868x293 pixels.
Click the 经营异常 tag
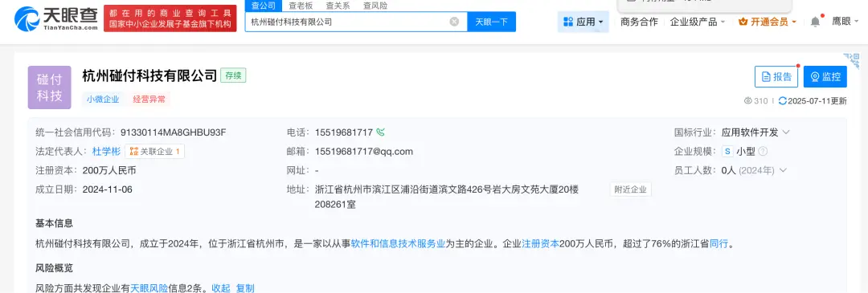coord(149,100)
